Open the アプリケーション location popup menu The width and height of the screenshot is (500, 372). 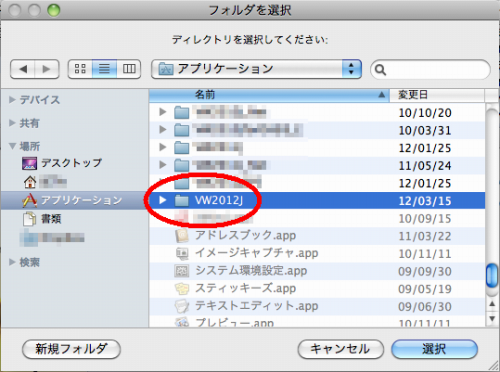pos(256,69)
